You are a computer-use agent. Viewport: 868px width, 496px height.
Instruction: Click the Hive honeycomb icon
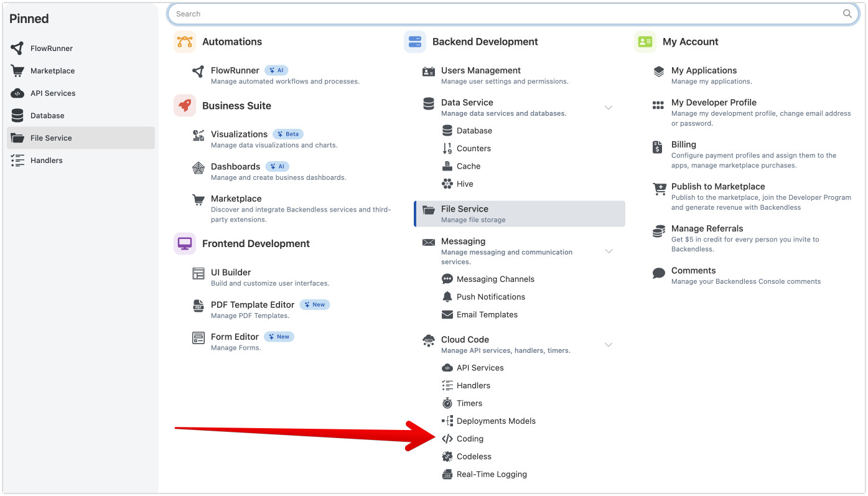447,184
